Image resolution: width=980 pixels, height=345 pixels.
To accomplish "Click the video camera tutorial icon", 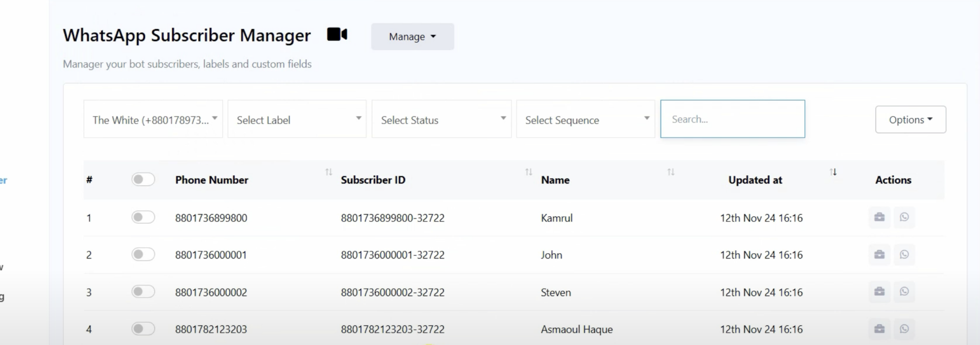I will click(337, 34).
